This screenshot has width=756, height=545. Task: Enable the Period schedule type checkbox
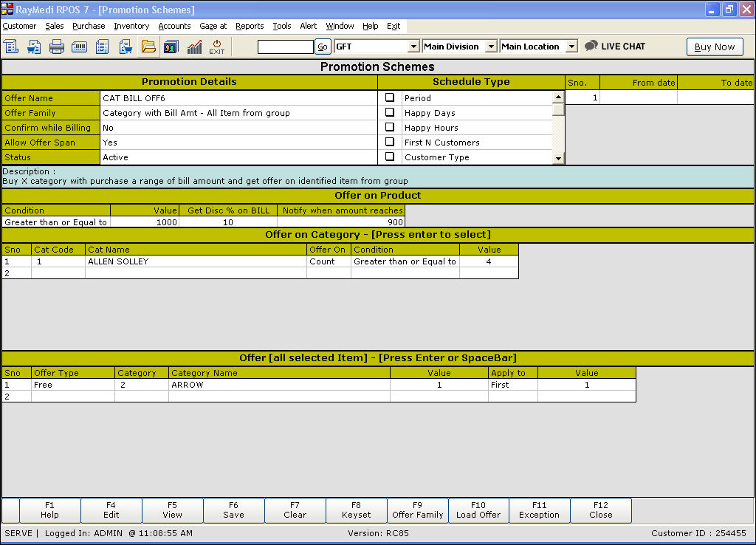[x=390, y=97]
